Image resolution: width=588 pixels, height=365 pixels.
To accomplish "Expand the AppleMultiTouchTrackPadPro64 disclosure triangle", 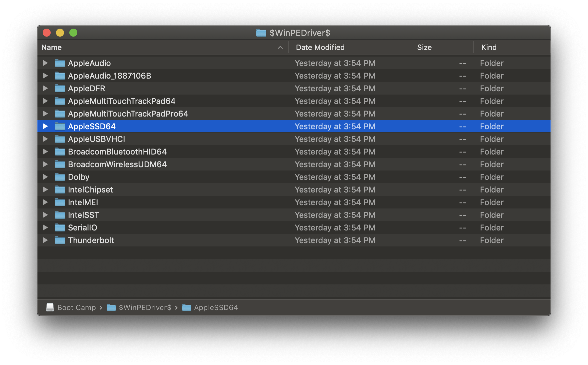I will click(45, 114).
